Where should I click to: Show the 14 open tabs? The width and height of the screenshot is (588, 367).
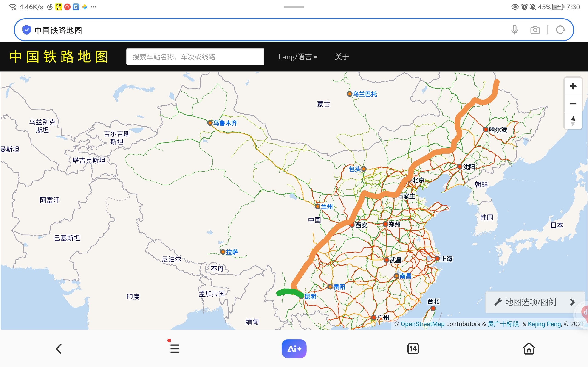click(x=413, y=349)
